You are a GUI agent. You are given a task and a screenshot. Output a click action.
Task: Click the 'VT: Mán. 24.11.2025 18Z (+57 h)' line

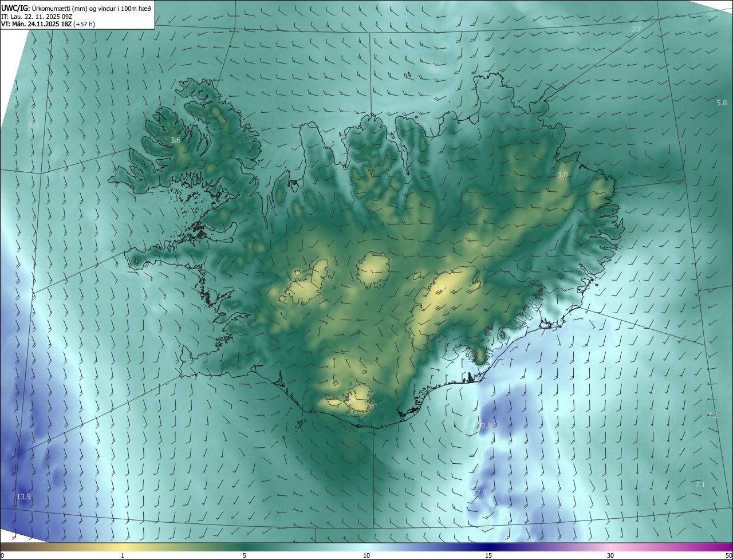click(x=48, y=24)
